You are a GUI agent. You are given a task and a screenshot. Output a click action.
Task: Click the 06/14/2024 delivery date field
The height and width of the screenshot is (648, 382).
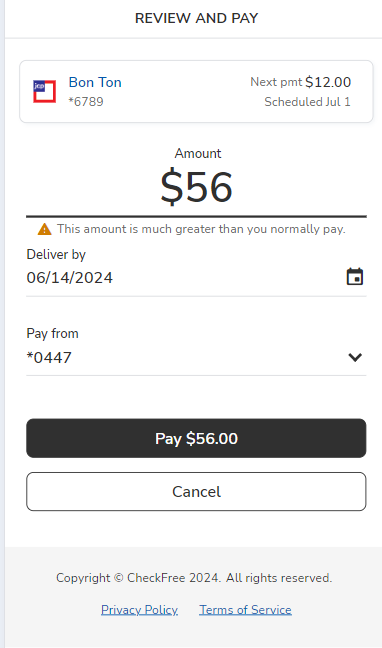point(196,278)
